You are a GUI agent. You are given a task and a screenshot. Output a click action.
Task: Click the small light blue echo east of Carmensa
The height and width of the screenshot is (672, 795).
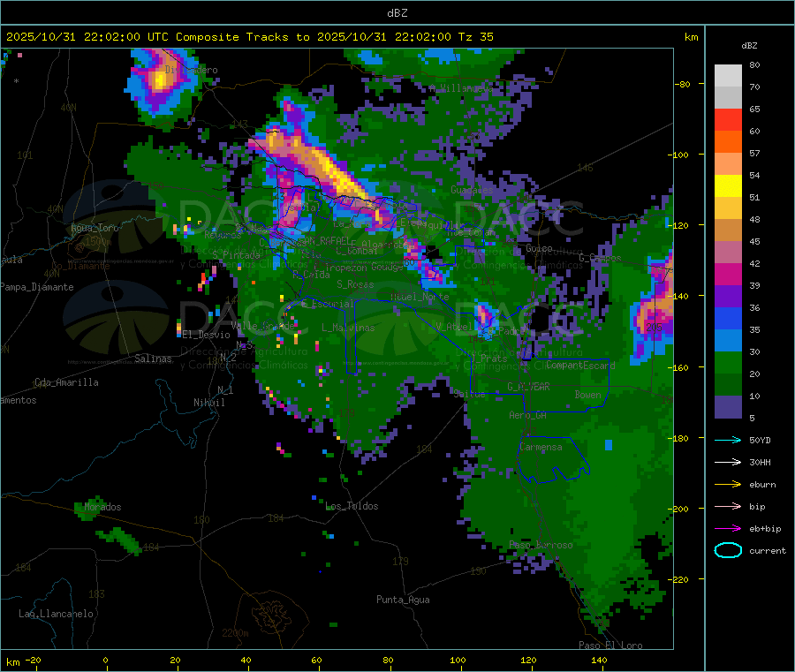pyautogui.click(x=609, y=445)
